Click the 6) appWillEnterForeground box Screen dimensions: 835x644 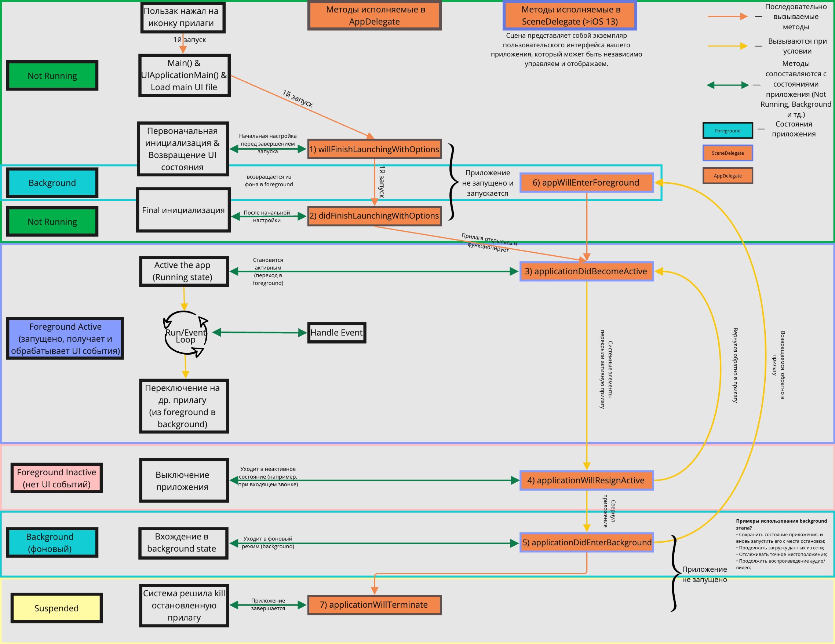tap(587, 183)
